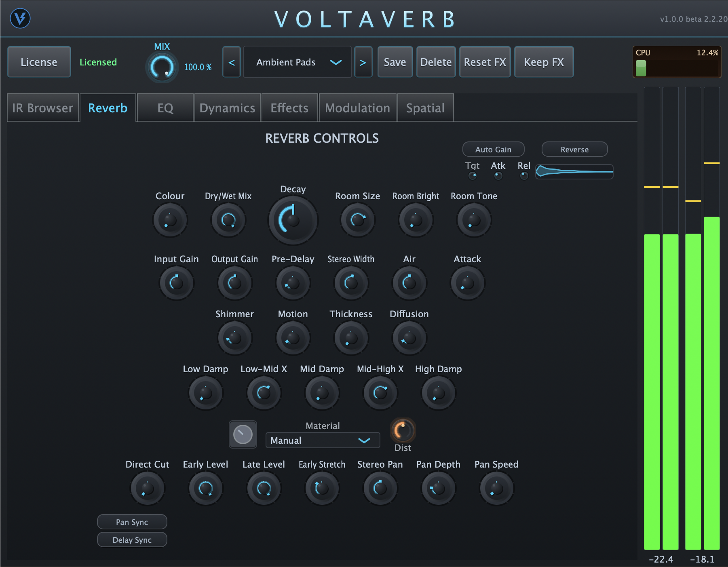Click the Room Tone knob

(x=474, y=220)
